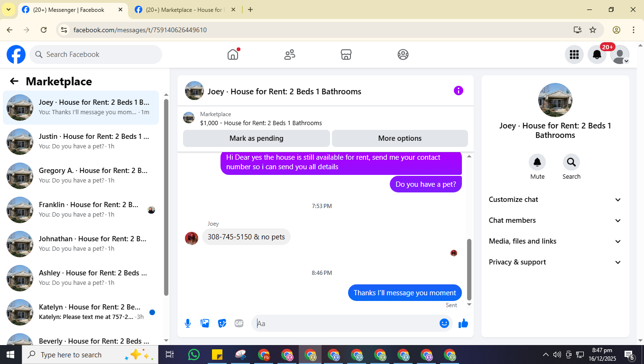Navigate back in the browser

point(10,30)
